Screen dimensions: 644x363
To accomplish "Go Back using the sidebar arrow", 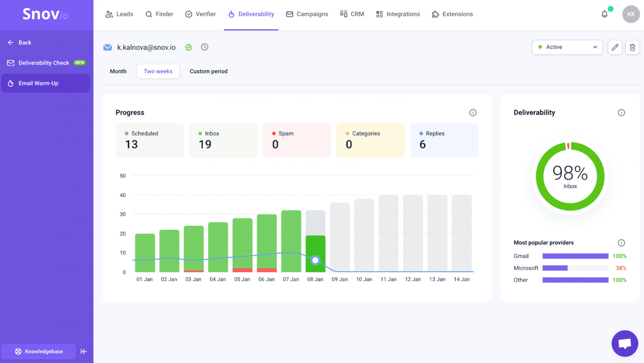I will [19, 42].
